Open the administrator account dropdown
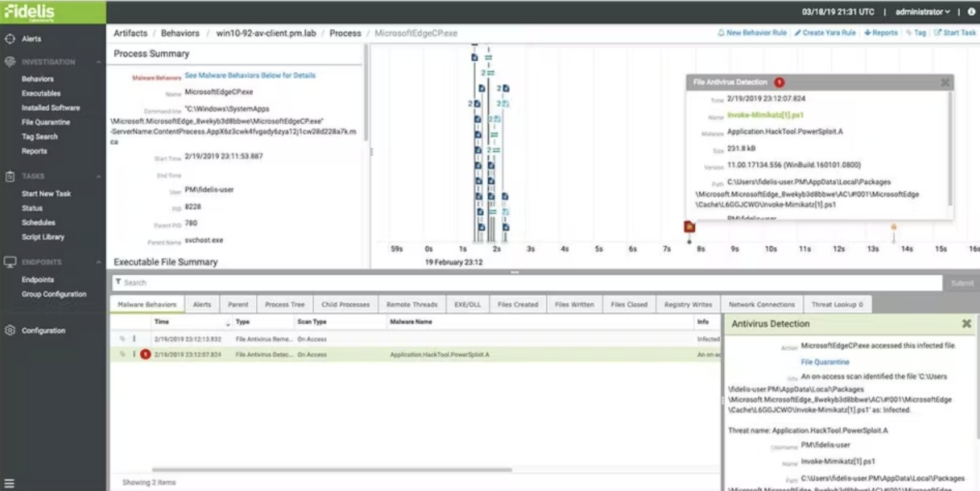Viewport: 980px width, 491px height. 922,12
